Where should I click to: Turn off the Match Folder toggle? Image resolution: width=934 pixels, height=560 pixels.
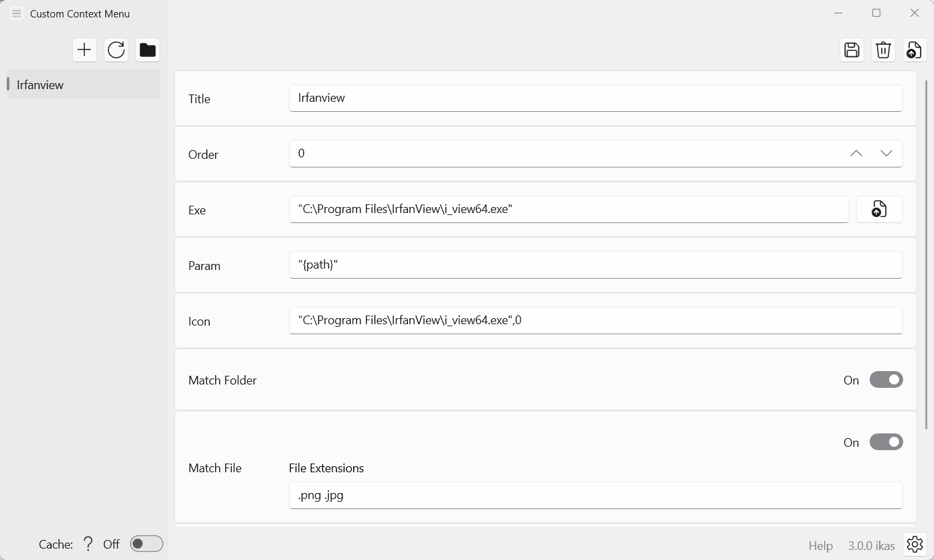(x=886, y=380)
